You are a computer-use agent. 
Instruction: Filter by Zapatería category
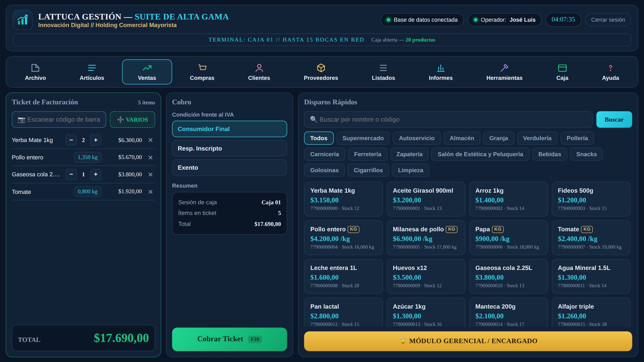tap(409, 154)
